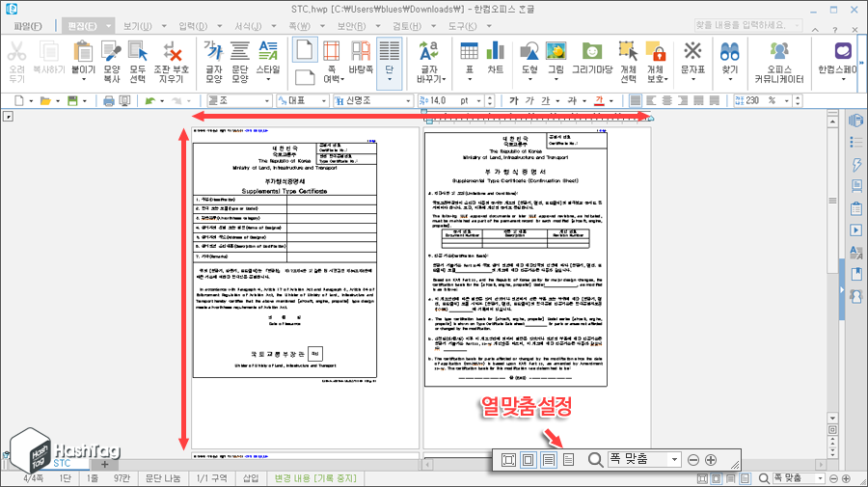The image size is (868, 487).
Task: Click the save disk icon
Action: point(72,100)
